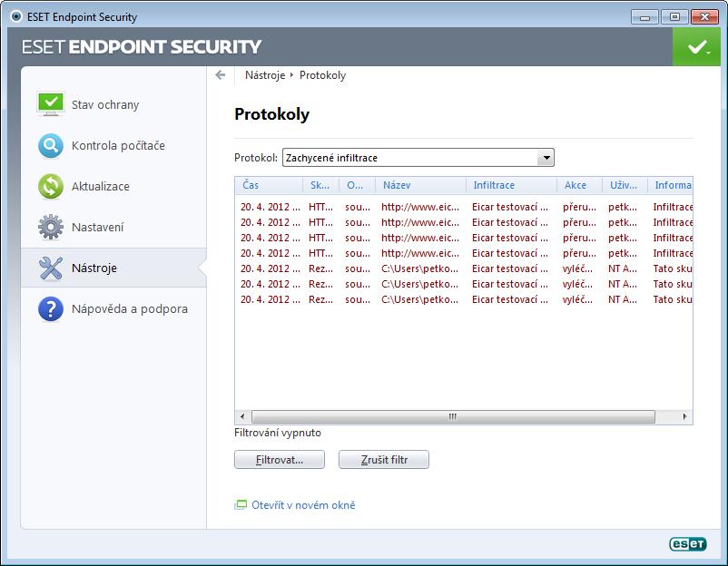Click the Nápověda a podpora question icon
The image size is (728, 566).
(x=51, y=309)
